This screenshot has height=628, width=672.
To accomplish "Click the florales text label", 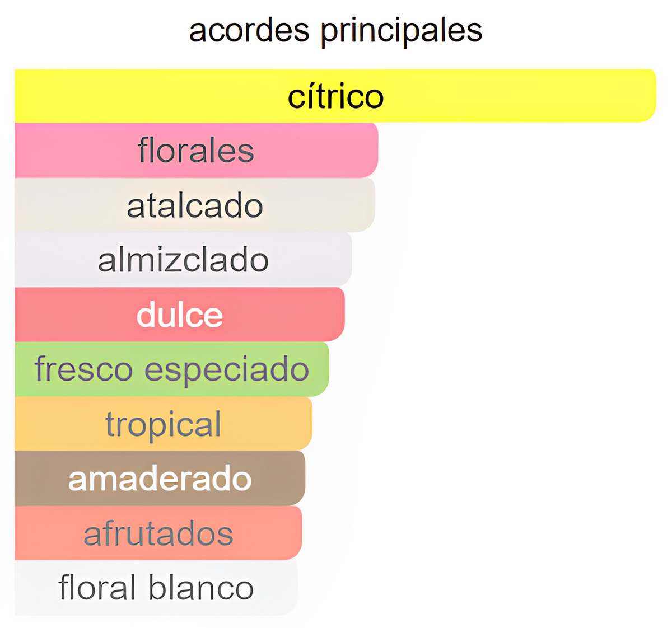I will pos(196,151).
